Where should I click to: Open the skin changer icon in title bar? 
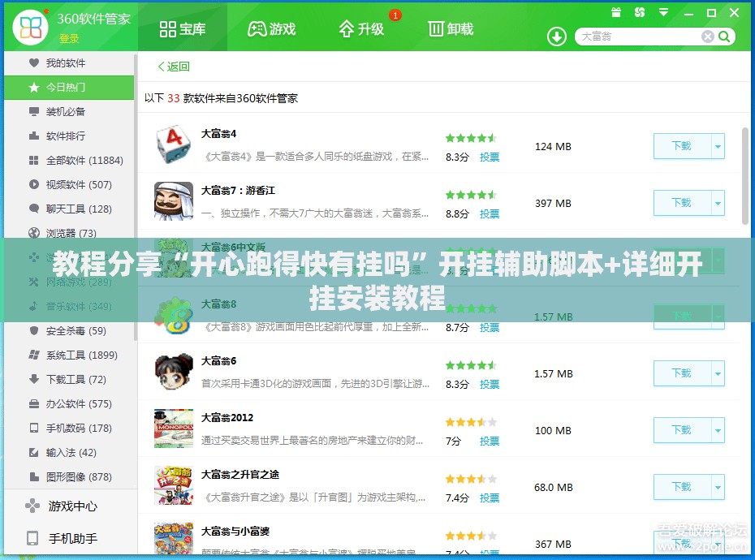(x=640, y=12)
